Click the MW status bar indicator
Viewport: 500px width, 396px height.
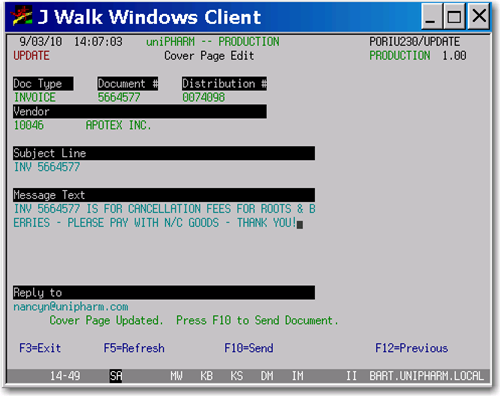[176, 376]
